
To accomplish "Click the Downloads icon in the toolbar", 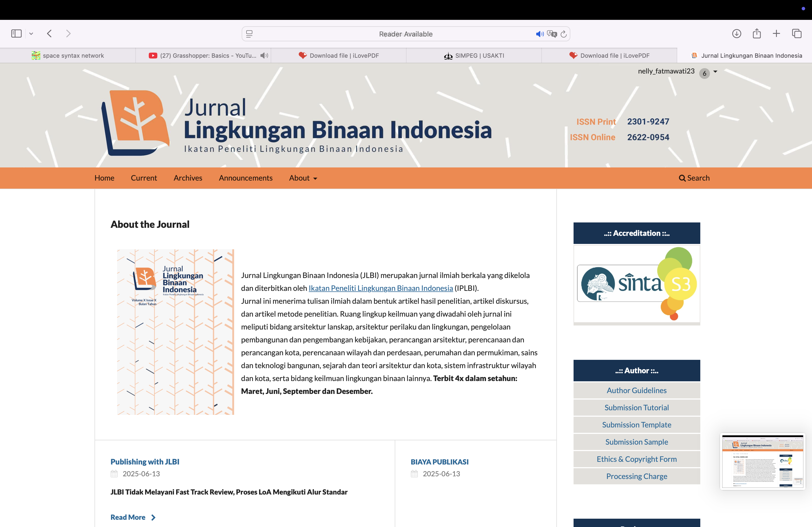I will point(736,33).
